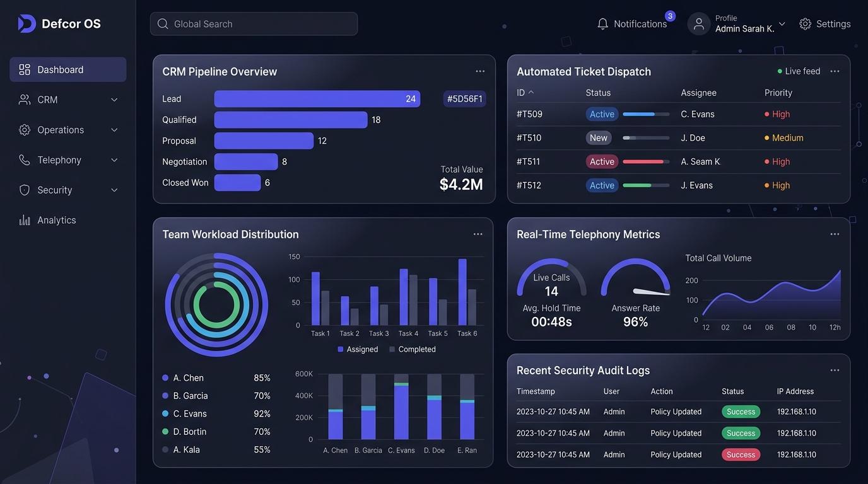Click the magnifier icon in Global Search

click(x=163, y=24)
